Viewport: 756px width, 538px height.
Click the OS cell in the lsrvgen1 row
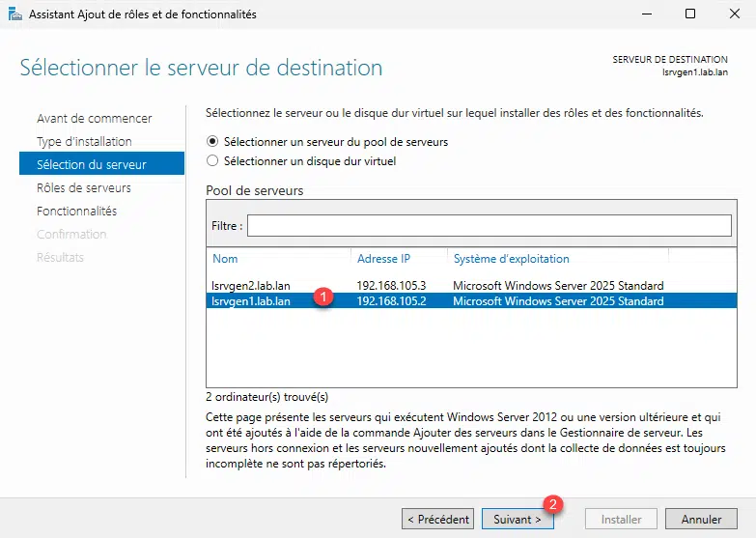pyautogui.click(x=558, y=300)
